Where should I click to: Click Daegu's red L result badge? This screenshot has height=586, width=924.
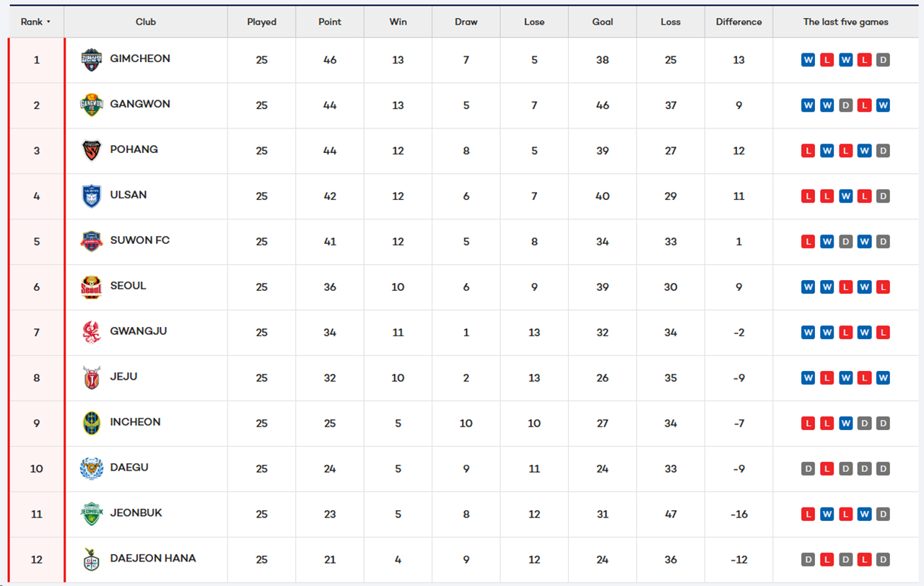tap(827, 469)
